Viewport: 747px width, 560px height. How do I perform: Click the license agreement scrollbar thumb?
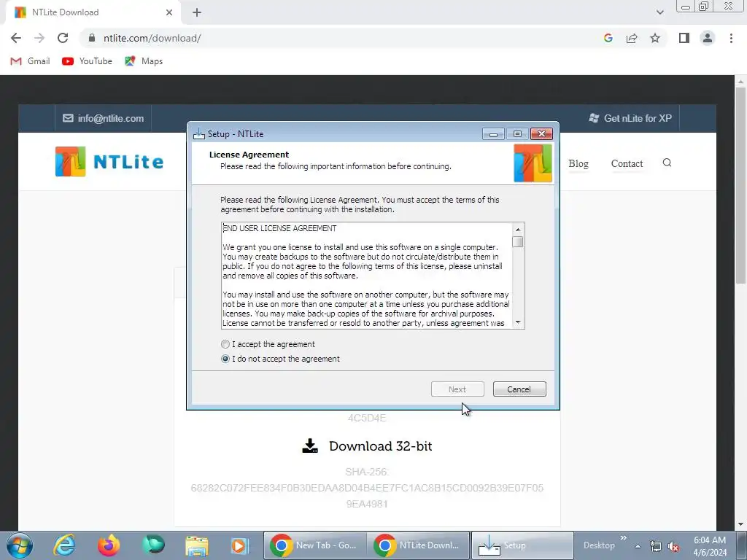coord(518,242)
